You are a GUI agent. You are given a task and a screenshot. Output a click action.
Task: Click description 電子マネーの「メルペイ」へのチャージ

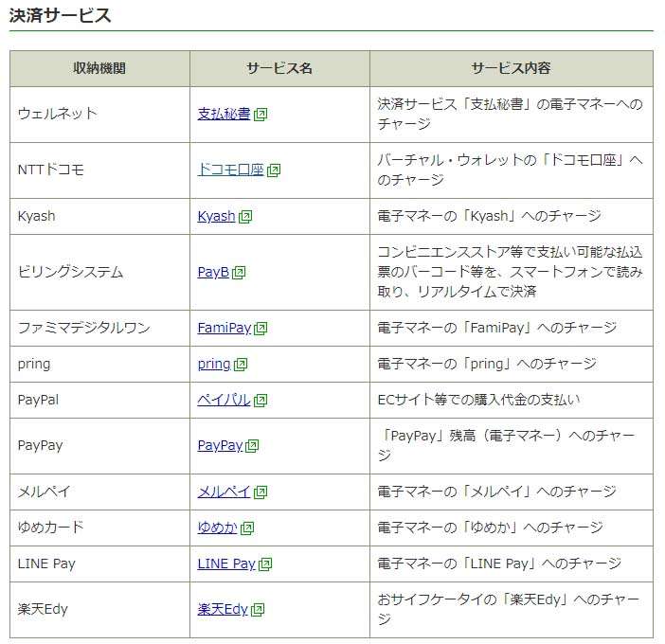point(496,492)
